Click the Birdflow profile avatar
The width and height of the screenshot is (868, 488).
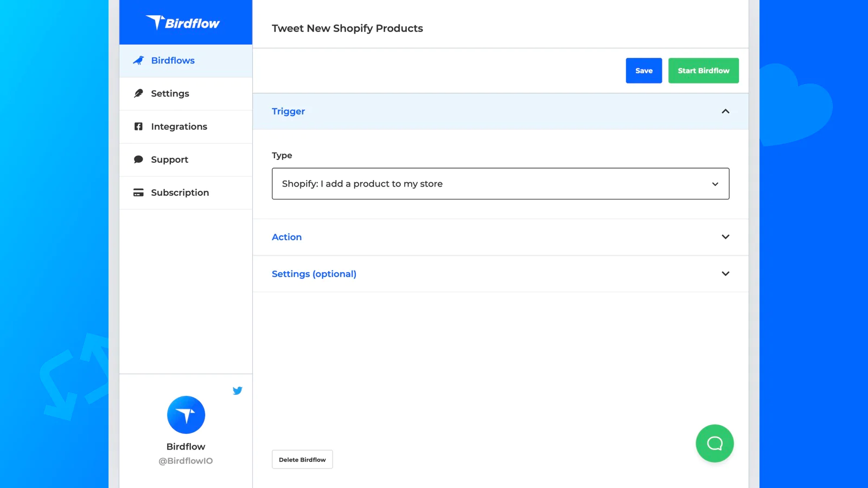tap(186, 415)
